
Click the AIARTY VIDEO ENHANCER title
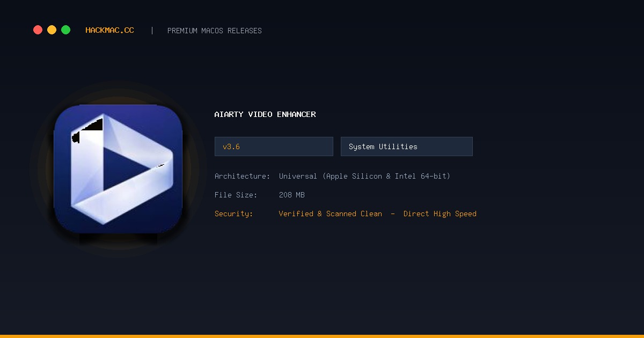265,114
